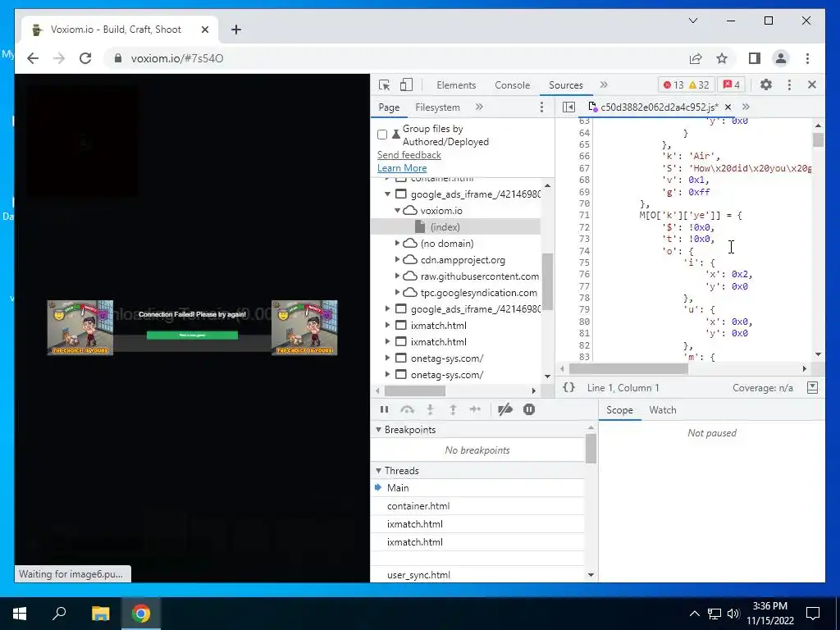
Task: Select the Scope tab
Action: pos(619,410)
